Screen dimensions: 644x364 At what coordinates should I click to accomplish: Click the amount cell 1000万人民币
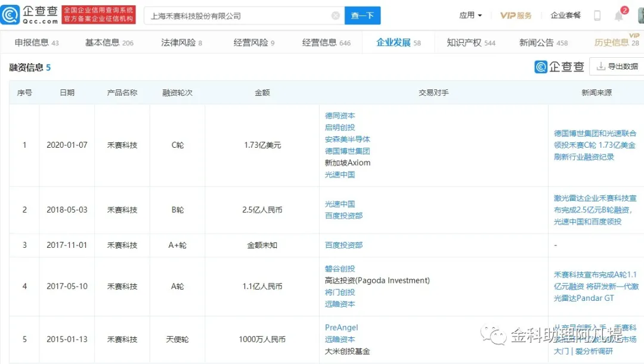click(x=262, y=340)
